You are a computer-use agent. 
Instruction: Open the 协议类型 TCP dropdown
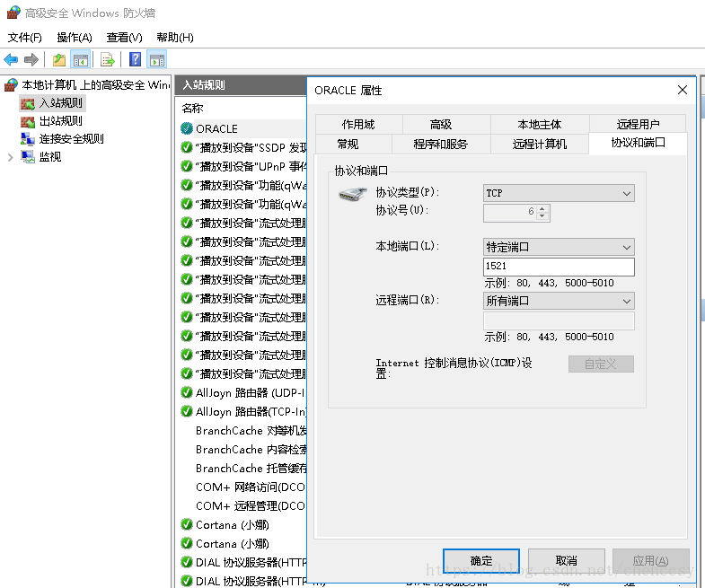pyautogui.click(x=559, y=193)
